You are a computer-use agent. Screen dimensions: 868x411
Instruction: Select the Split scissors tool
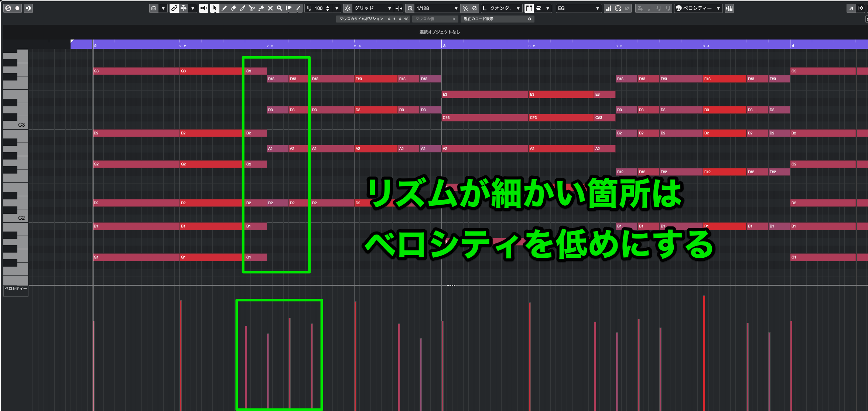point(252,8)
